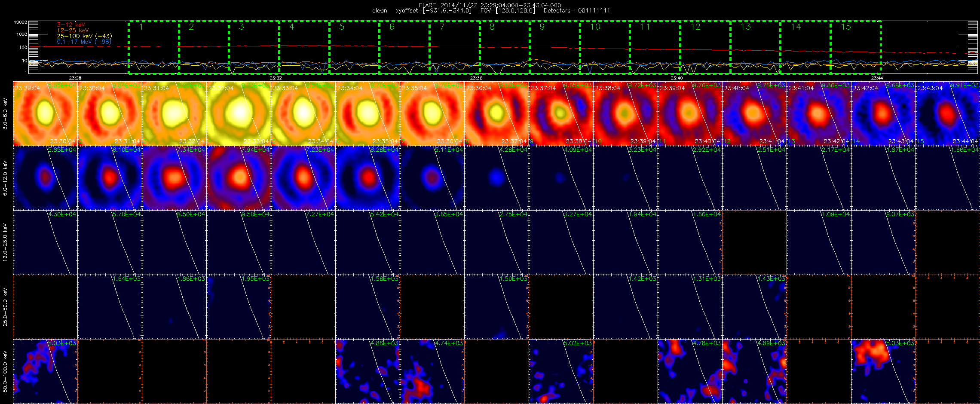Image resolution: width=980 pixels, height=404 pixels.
Task: Open the 6-12 keV image labeled 7.23E+04
Action: [x=303, y=178]
